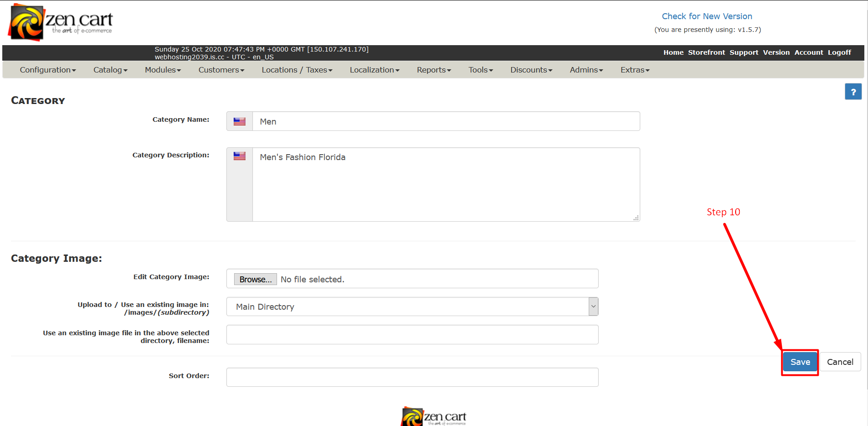
Task: Click the 'Sort Order:' label
Action: pyautogui.click(x=189, y=376)
